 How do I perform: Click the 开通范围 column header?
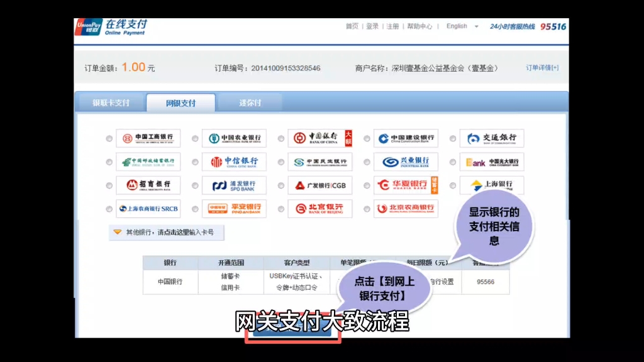[231, 263]
